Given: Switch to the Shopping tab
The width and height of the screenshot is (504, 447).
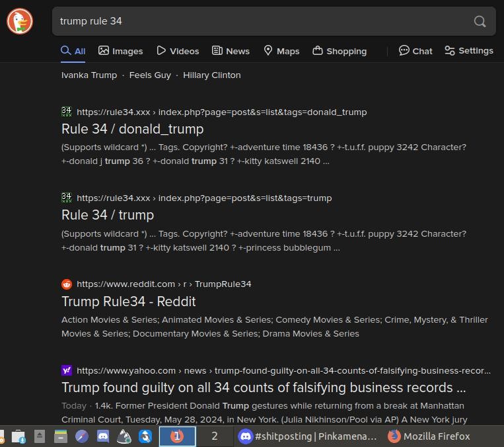Looking at the screenshot, I should tap(340, 51).
